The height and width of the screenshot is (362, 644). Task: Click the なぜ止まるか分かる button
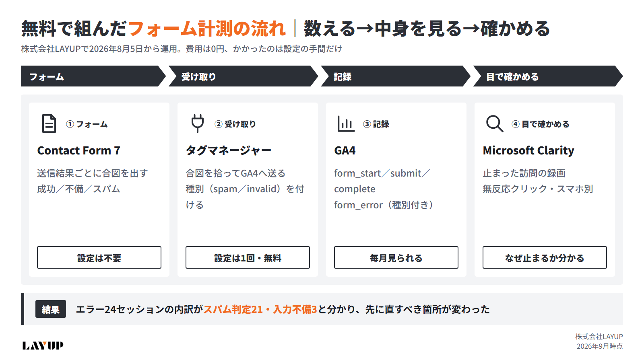pos(545,257)
